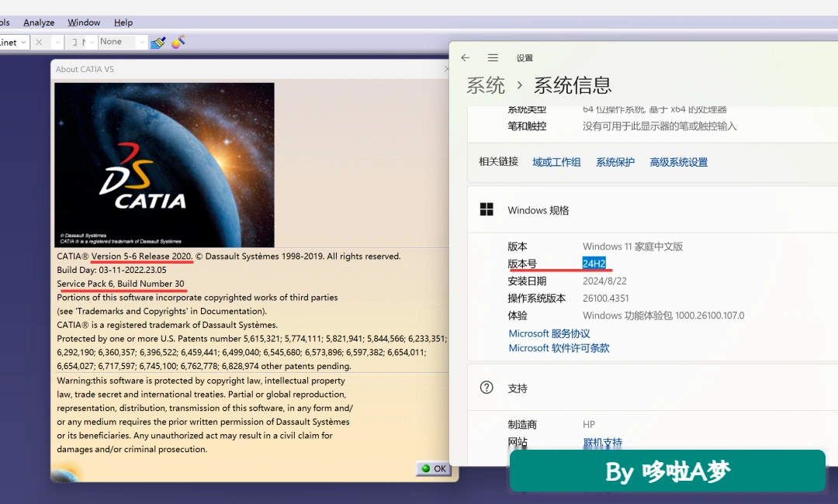Image resolution: width=838 pixels, height=504 pixels.
Task: Open the 高级系统设置 link
Action: (x=678, y=162)
